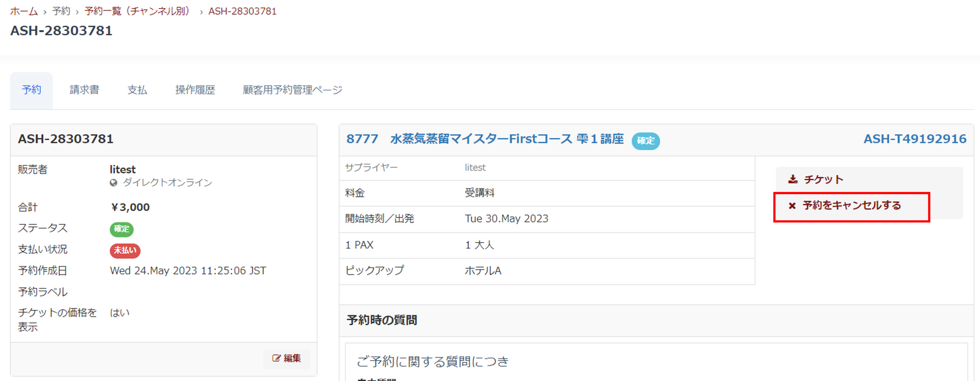Click the pencil icon on the 編集 button
Screen dimensions: 980x381
(x=276, y=359)
